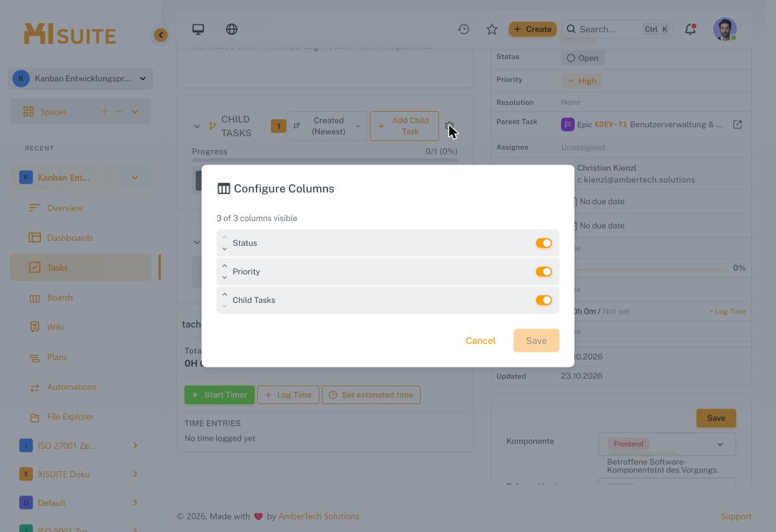Open Spaces more options ellipsis
This screenshot has width=776, height=532.
[119, 112]
